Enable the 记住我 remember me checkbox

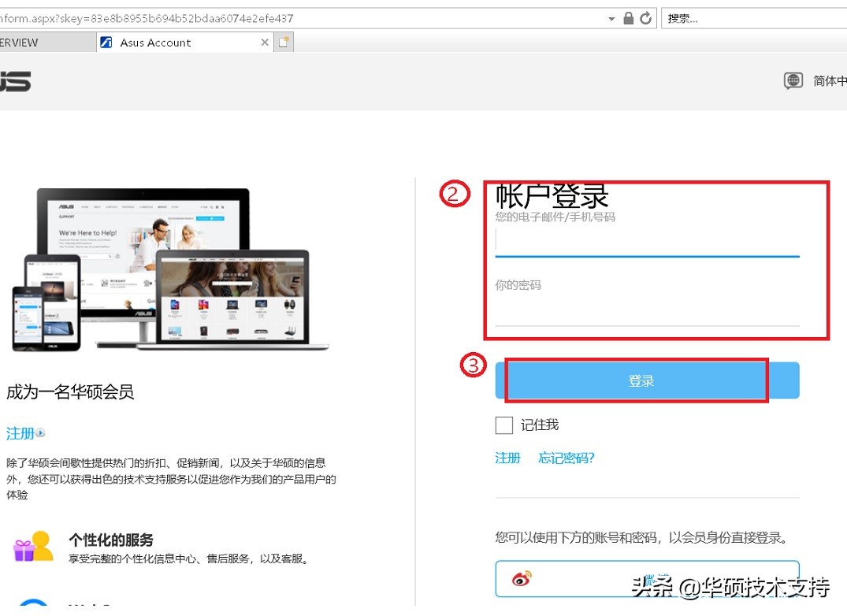[x=503, y=425]
